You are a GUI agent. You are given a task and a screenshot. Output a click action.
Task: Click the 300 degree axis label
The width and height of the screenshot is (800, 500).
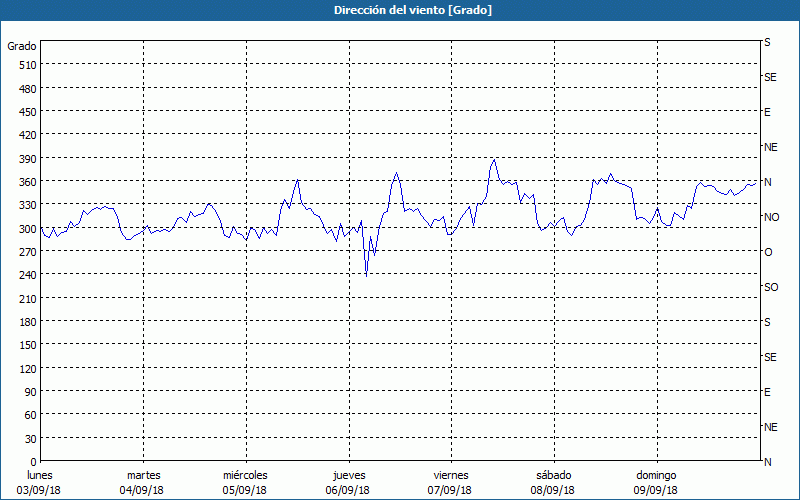(28, 229)
